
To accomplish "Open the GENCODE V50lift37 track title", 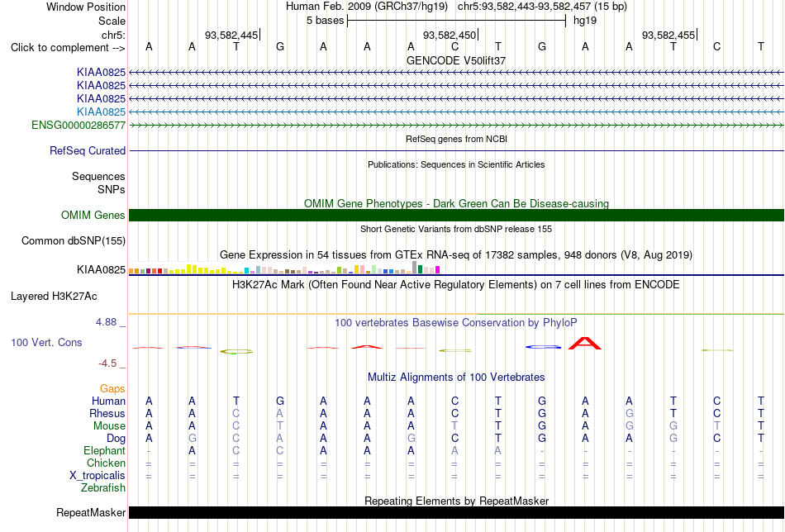I will click(456, 60).
